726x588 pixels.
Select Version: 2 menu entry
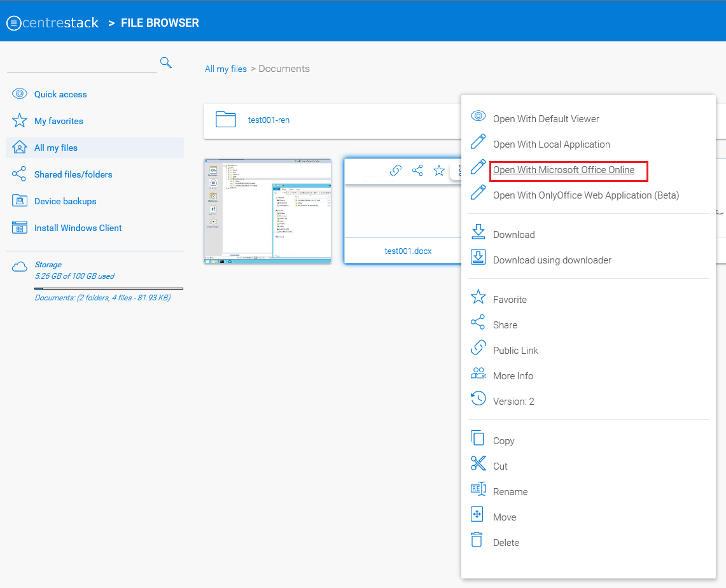(513, 402)
